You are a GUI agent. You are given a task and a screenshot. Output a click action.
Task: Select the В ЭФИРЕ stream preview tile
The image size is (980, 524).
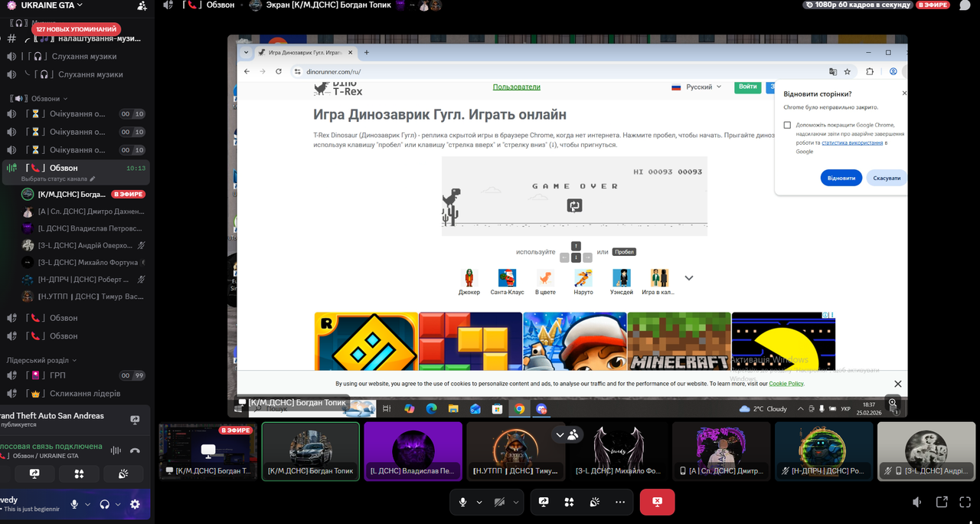tap(207, 451)
